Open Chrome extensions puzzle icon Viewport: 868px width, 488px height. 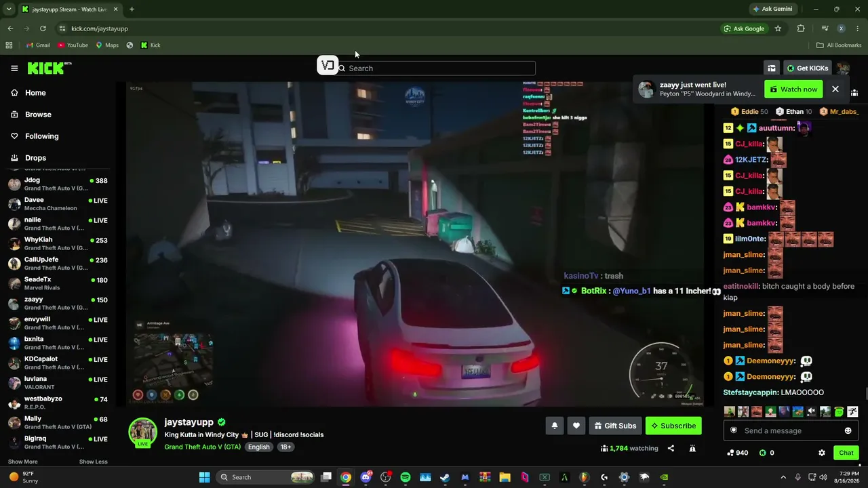[x=801, y=28]
